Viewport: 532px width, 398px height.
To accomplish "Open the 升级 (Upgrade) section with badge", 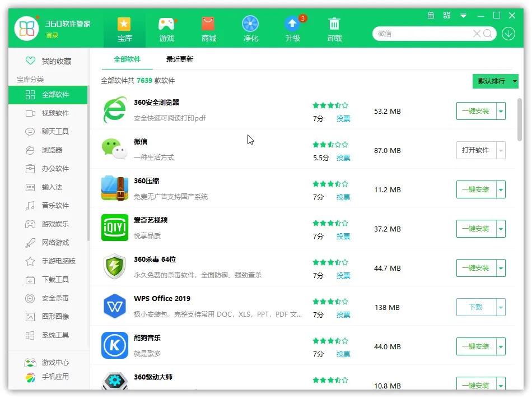I will [x=293, y=28].
